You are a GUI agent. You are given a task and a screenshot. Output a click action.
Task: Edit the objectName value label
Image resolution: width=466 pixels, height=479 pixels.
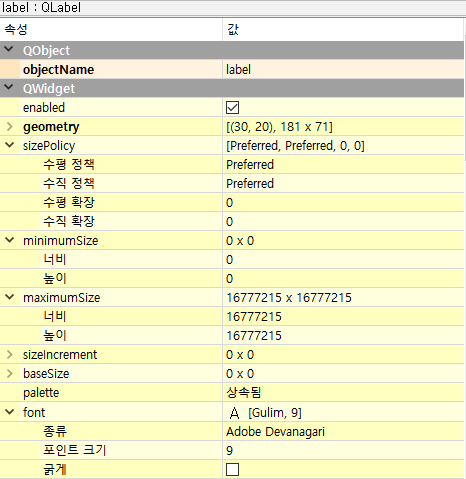[x=343, y=69]
